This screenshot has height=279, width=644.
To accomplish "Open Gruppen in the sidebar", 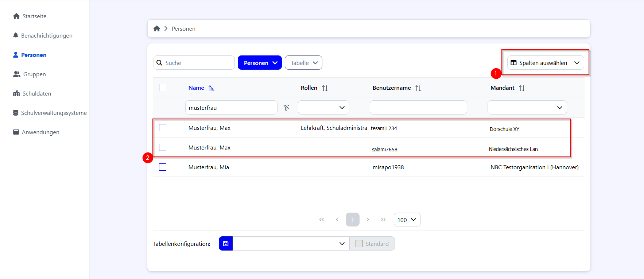I will point(34,74).
